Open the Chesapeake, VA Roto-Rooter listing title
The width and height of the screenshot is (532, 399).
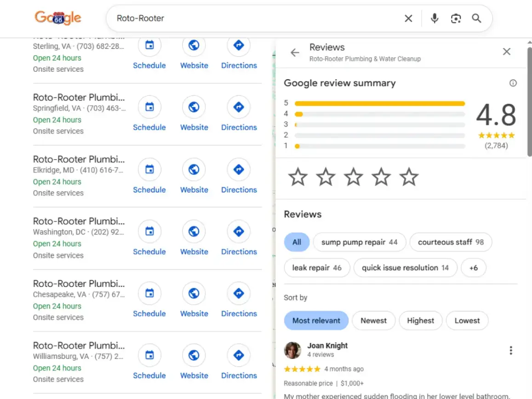tap(79, 283)
